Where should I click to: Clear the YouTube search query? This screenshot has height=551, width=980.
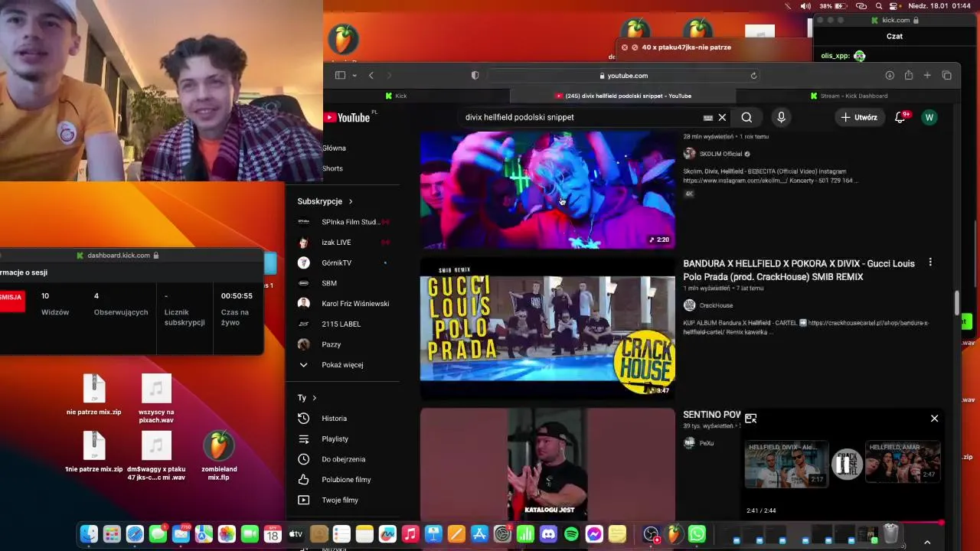722,117
